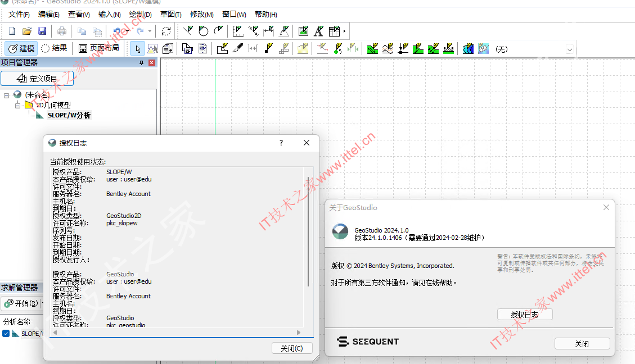Open the 修改(M) menu
Viewport: 635px width, 364px height.
pos(202,15)
